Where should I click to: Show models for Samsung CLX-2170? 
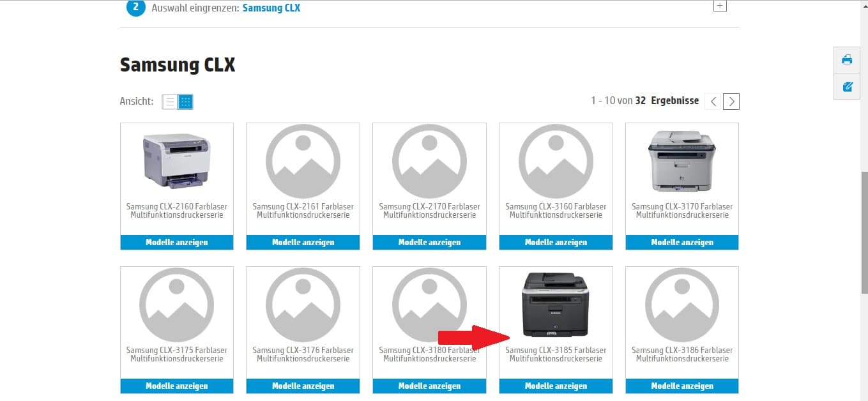click(430, 243)
